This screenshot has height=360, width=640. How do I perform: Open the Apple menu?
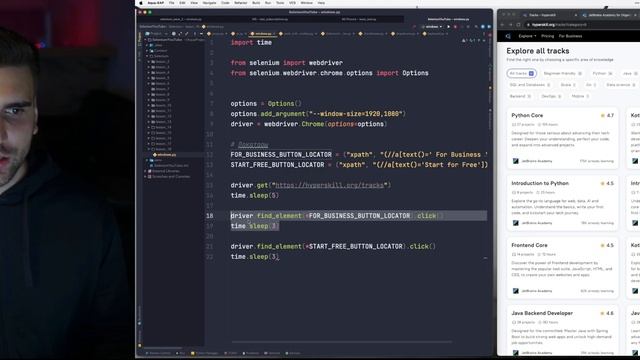(141, 3)
